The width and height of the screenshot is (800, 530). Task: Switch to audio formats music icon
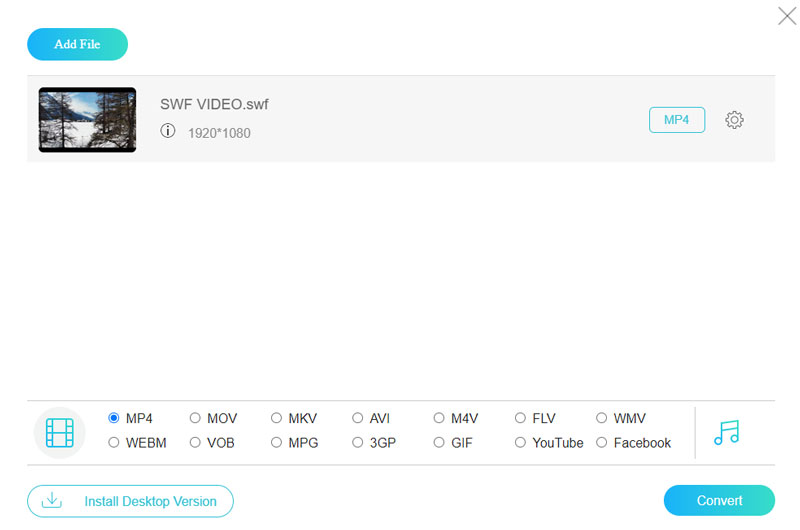click(x=727, y=432)
